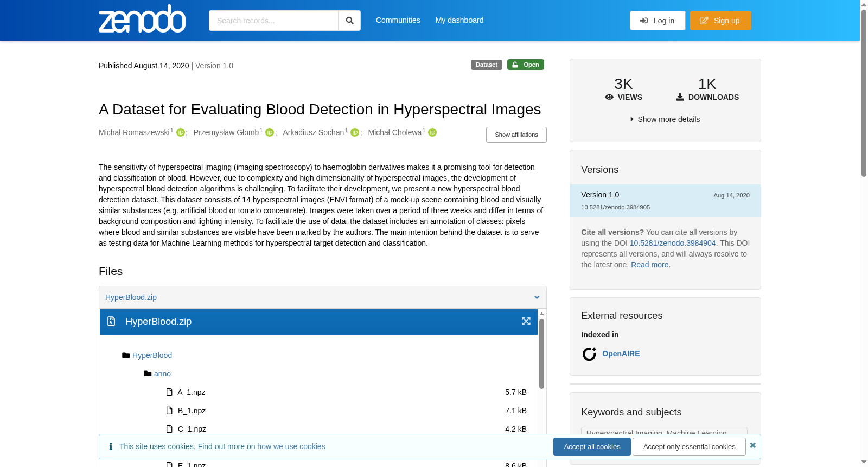This screenshot has width=868, height=467.
Task: Open the OpenAIRE link
Action: (621, 354)
